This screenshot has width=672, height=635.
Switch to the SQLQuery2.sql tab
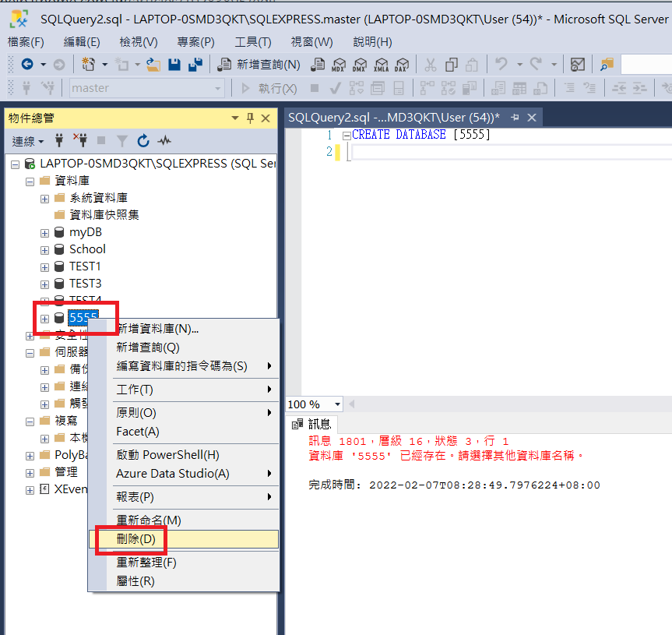394,118
